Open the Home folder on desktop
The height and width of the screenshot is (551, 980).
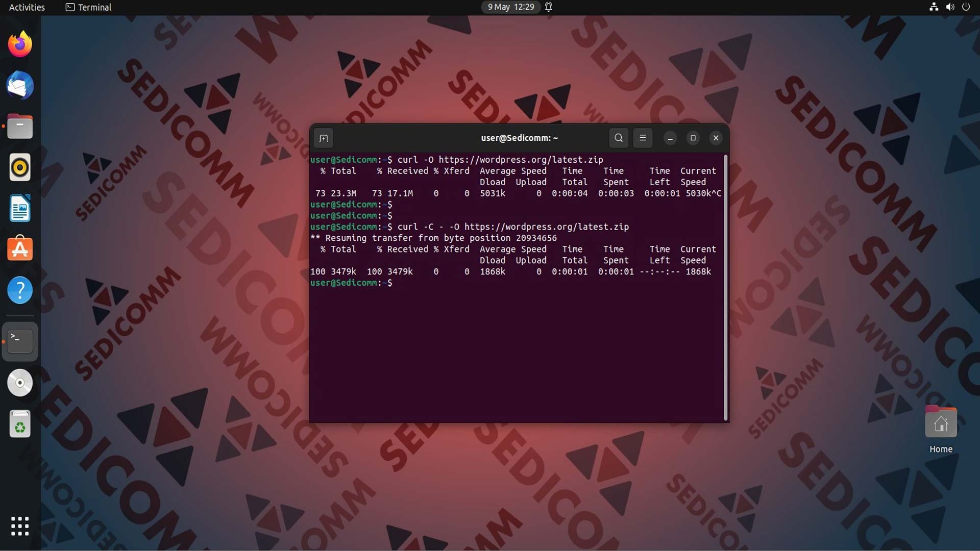click(x=941, y=430)
